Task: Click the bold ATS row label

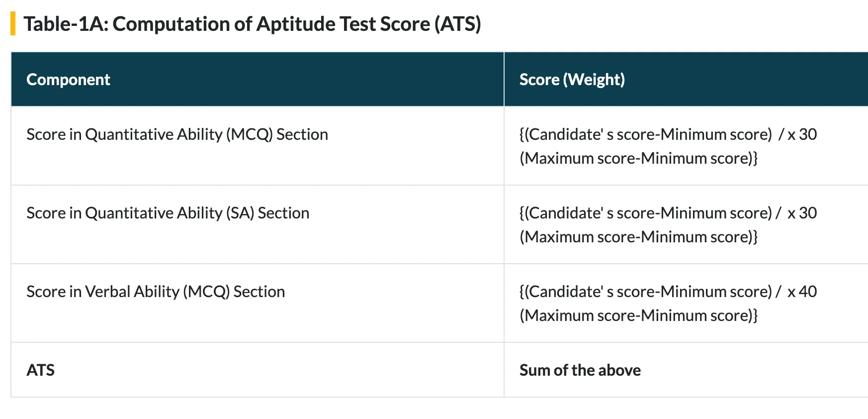Action: (x=40, y=370)
